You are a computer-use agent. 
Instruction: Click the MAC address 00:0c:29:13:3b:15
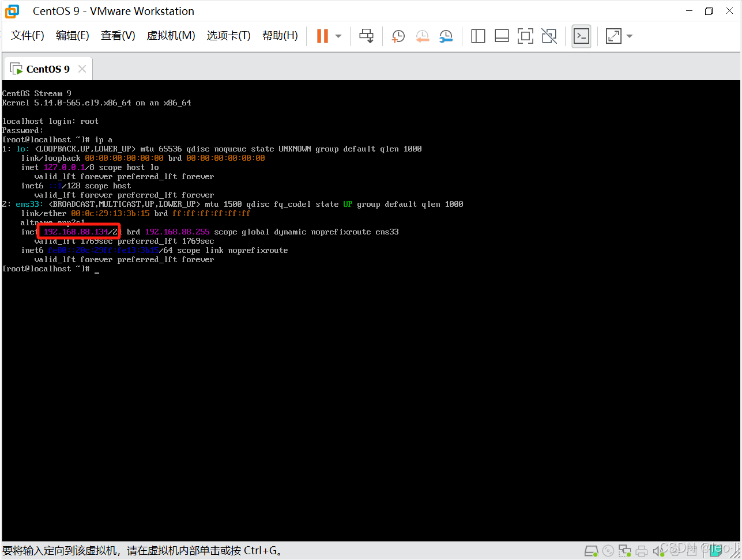tap(111, 214)
